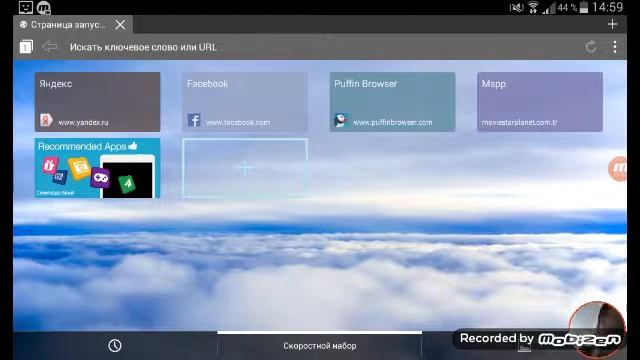Tap the Facebook f logo icon
This screenshot has height=360, width=640.
(194, 120)
